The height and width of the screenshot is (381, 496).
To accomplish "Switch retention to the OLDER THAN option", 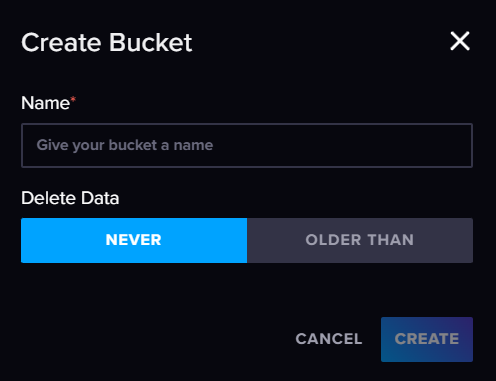I will (360, 240).
